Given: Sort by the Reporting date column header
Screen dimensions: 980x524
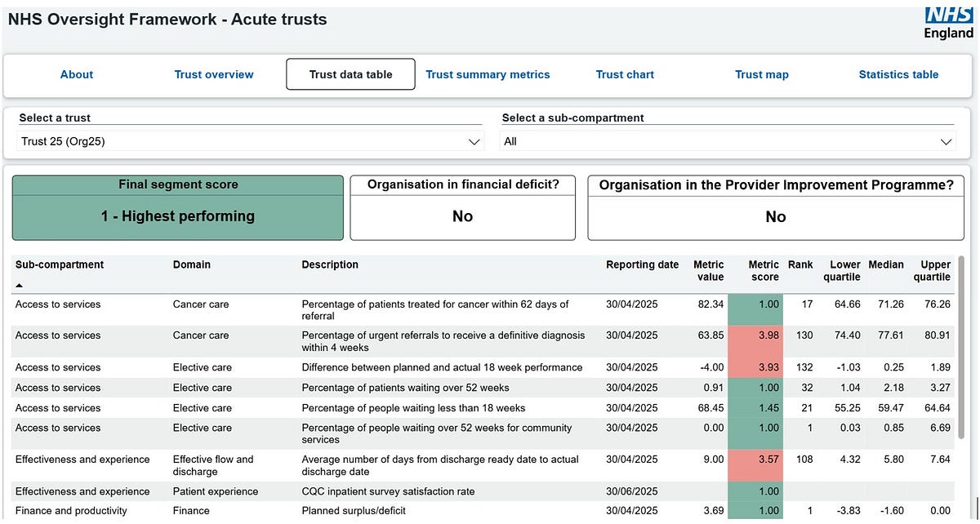Looking at the screenshot, I should pos(642,264).
